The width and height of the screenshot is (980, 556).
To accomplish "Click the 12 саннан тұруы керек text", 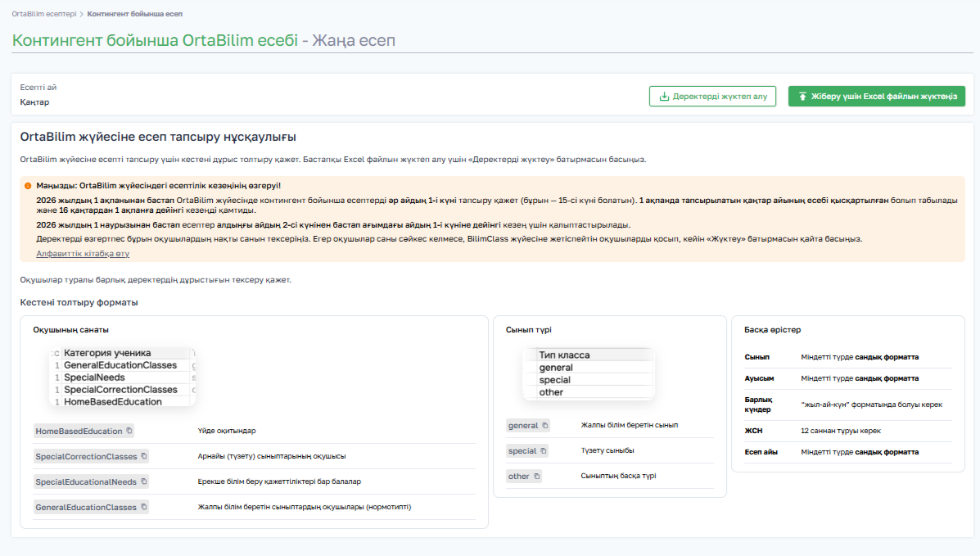I will point(842,431).
